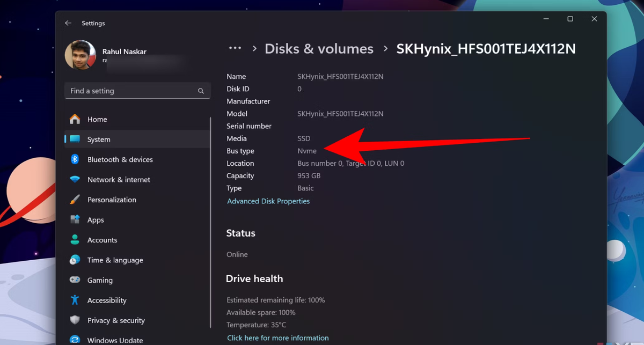Click the Rahul Naskar account name
This screenshot has width=644, height=345.
point(125,52)
